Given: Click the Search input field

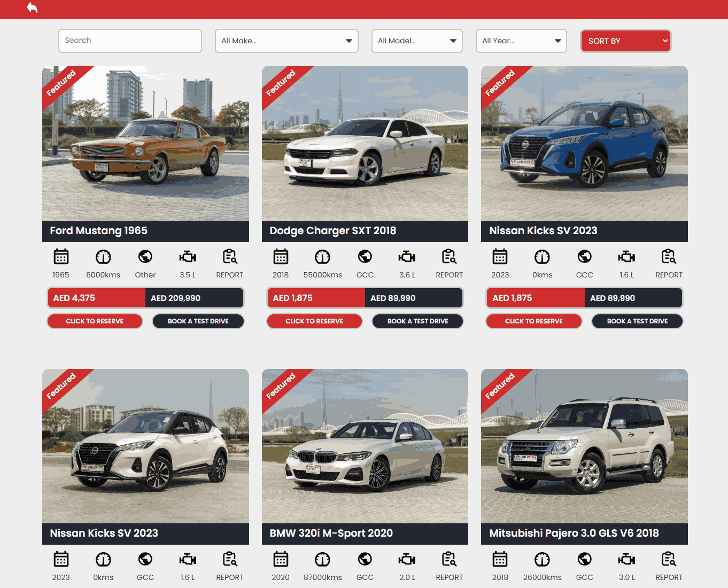Looking at the screenshot, I should point(130,41).
